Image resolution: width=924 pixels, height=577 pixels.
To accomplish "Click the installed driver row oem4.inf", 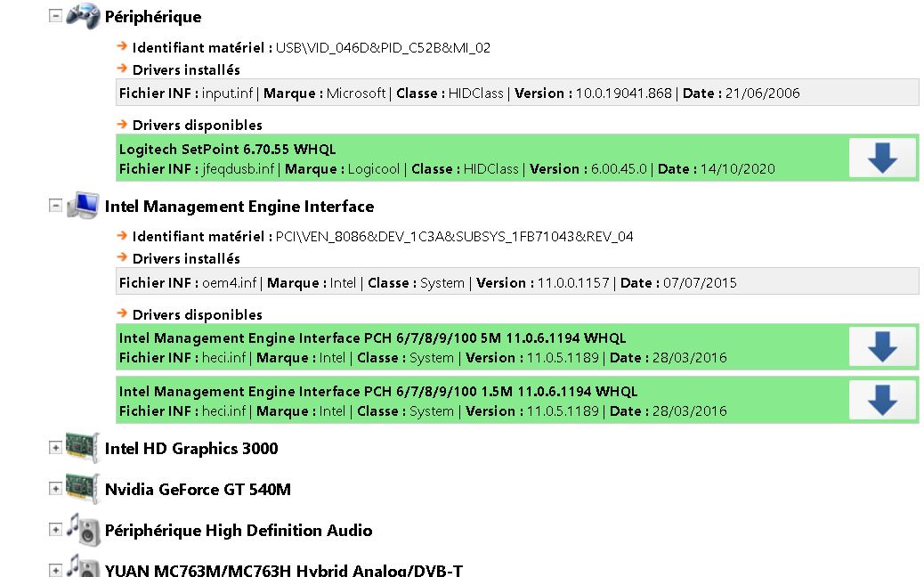I will [517, 283].
